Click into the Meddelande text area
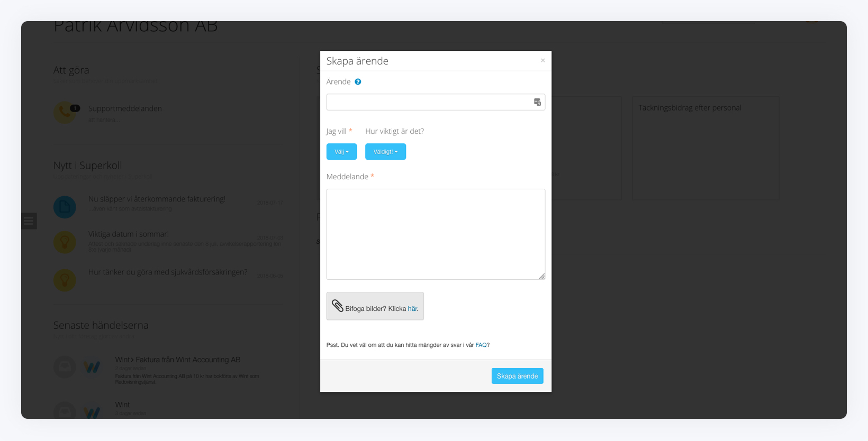This screenshot has height=441, width=868. (x=436, y=234)
